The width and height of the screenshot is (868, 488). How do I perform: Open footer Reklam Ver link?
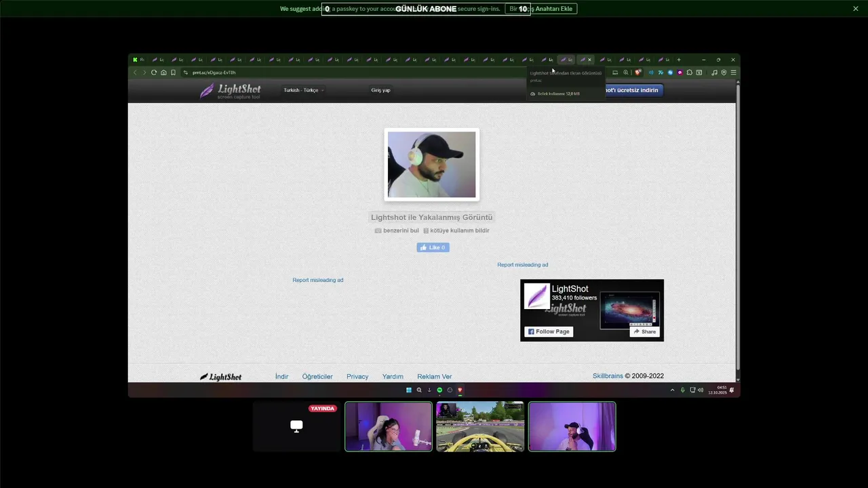click(x=435, y=377)
